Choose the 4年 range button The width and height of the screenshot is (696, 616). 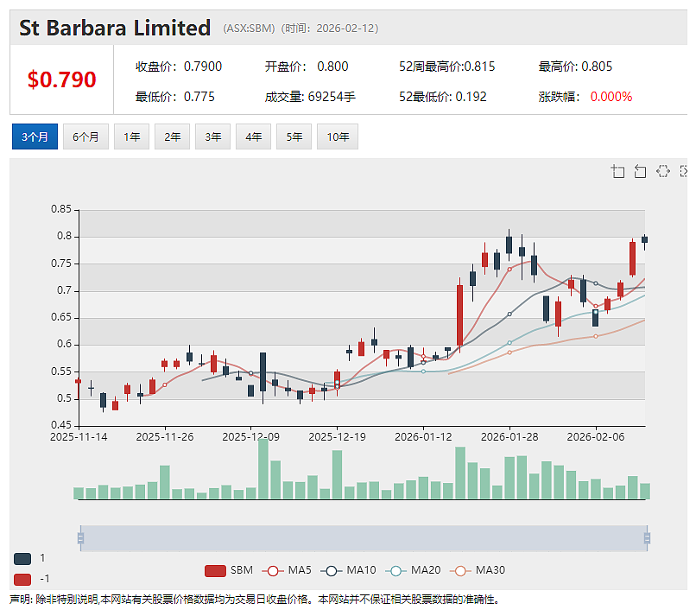pos(254,137)
